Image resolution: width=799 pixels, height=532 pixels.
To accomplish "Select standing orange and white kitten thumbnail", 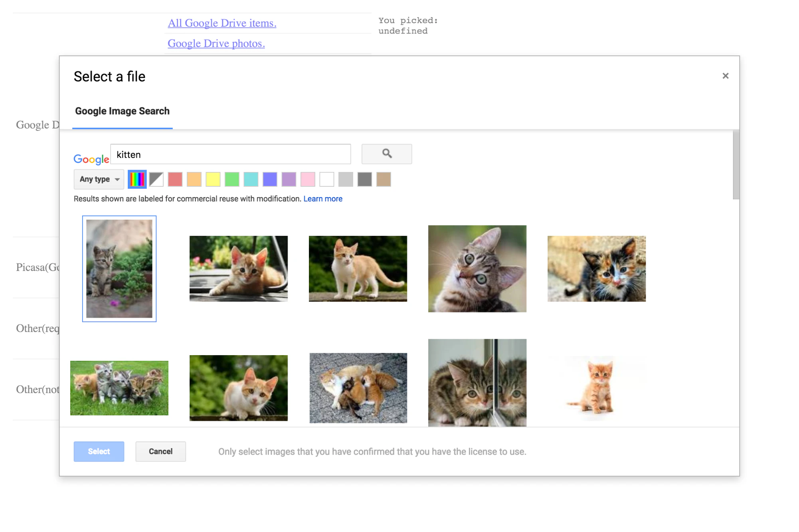I will tap(358, 269).
